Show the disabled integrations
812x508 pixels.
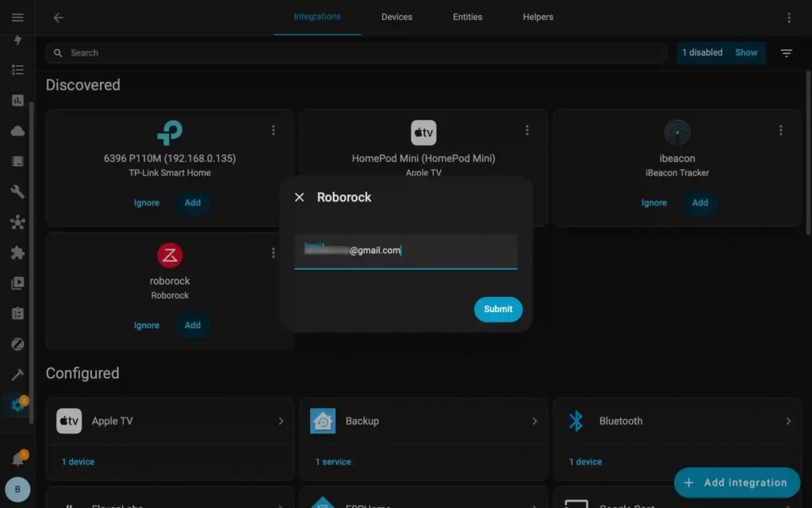pos(745,52)
